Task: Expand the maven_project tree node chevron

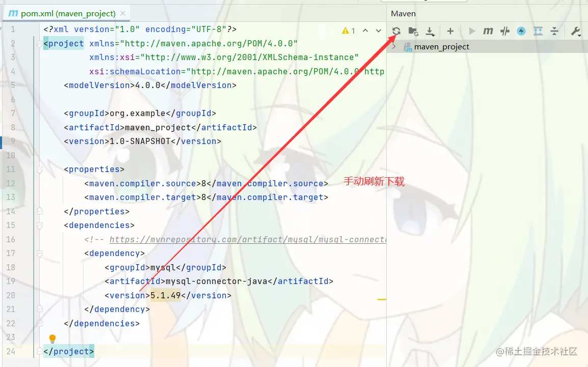Action: click(x=394, y=47)
